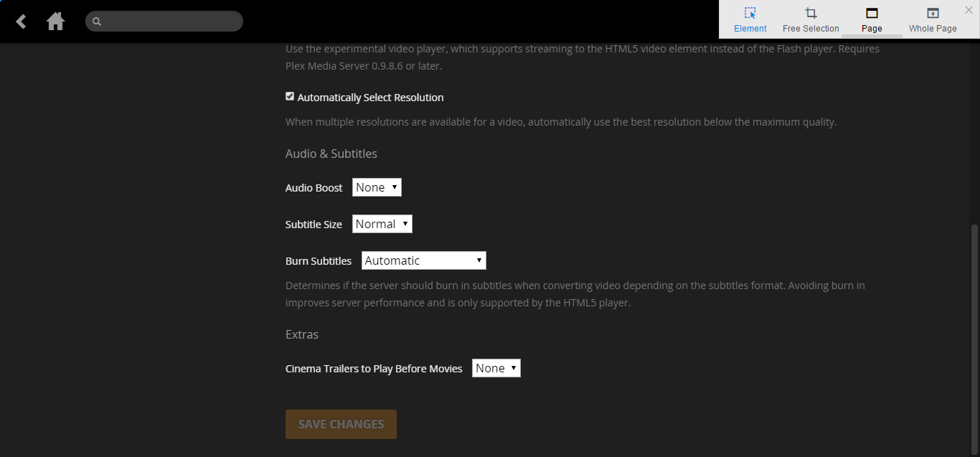This screenshot has height=457, width=980.
Task: Open the Burn Subtitles dropdown
Action: click(x=423, y=260)
